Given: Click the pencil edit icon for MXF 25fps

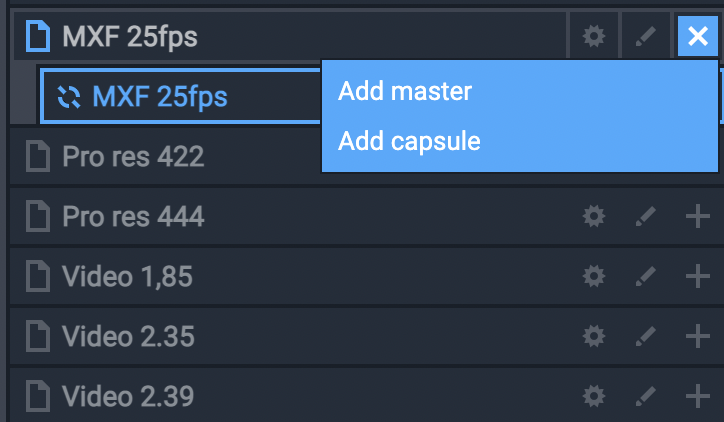Looking at the screenshot, I should [646, 38].
